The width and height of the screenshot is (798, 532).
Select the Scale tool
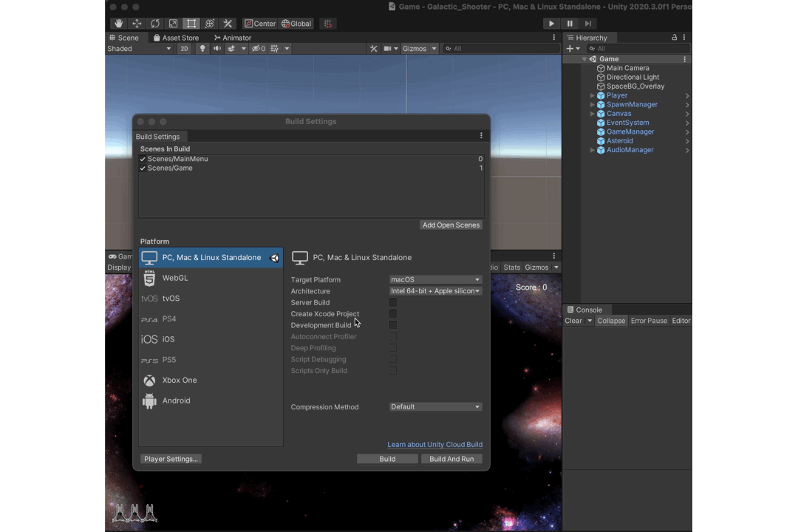click(x=173, y=24)
